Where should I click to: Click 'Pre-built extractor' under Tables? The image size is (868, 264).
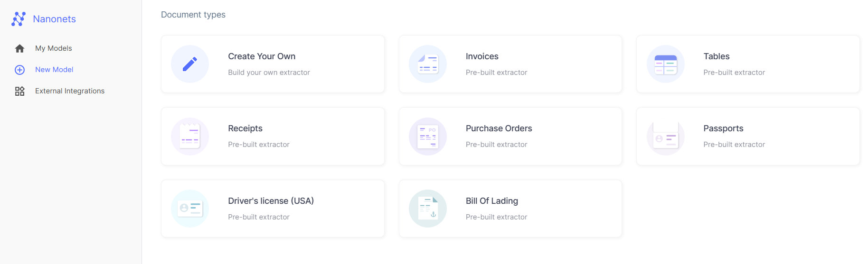pyautogui.click(x=734, y=73)
